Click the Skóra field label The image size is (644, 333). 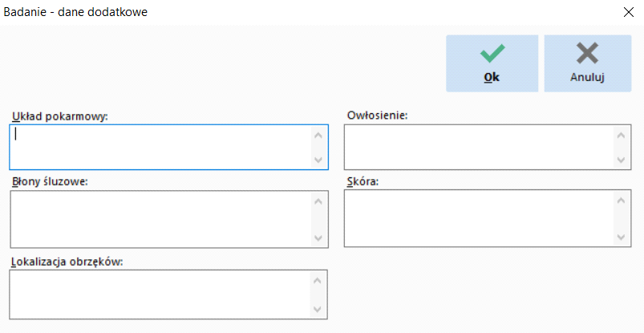point(363,181)
